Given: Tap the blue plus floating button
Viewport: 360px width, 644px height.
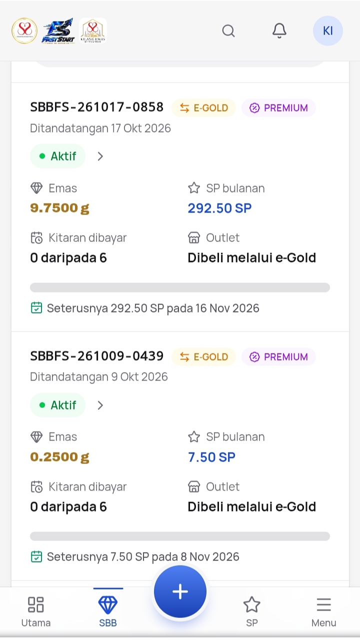Looking at the screenshot, I should (180, 591).
